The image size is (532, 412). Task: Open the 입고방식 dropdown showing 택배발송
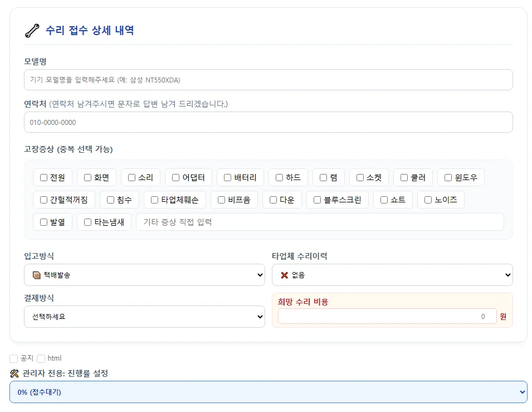144,275
